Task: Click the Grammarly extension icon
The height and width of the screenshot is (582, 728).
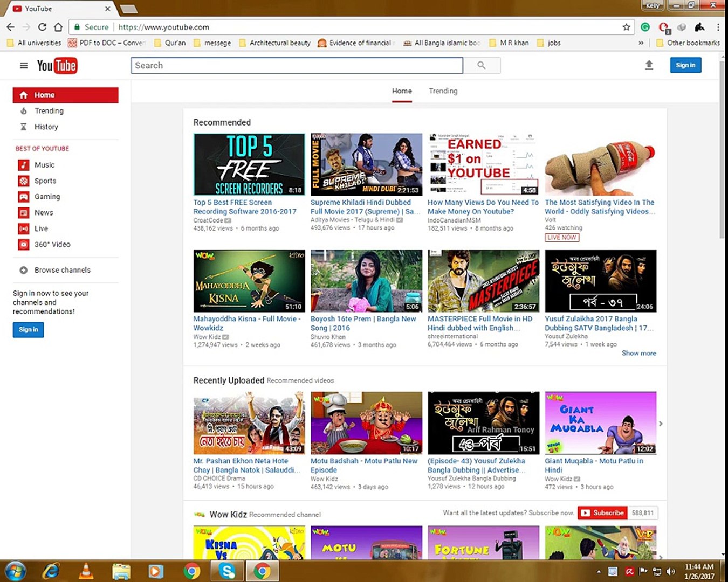Action: 645,27
